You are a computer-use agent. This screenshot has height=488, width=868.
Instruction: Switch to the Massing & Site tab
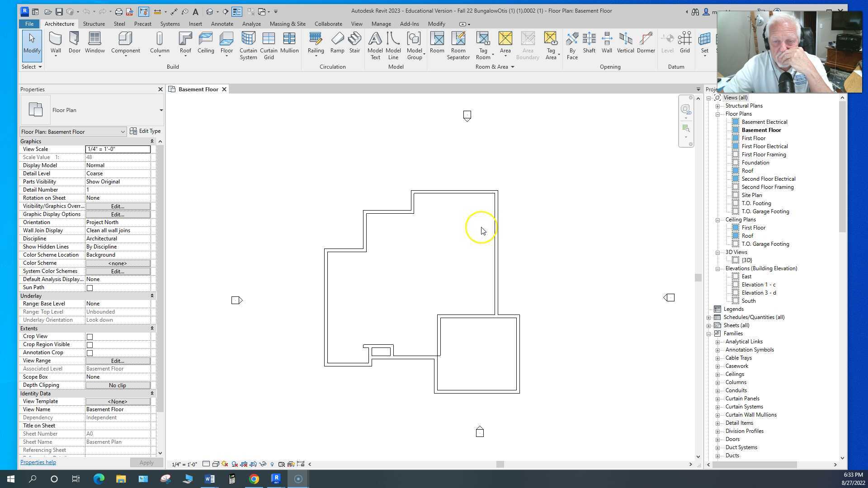point(288,24)
